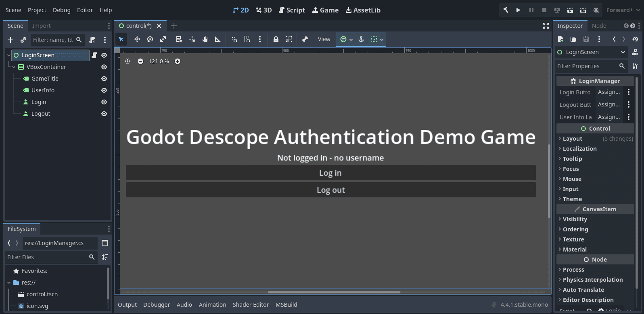Lock the selected node

pyautogui.click(x=276, y=39)
